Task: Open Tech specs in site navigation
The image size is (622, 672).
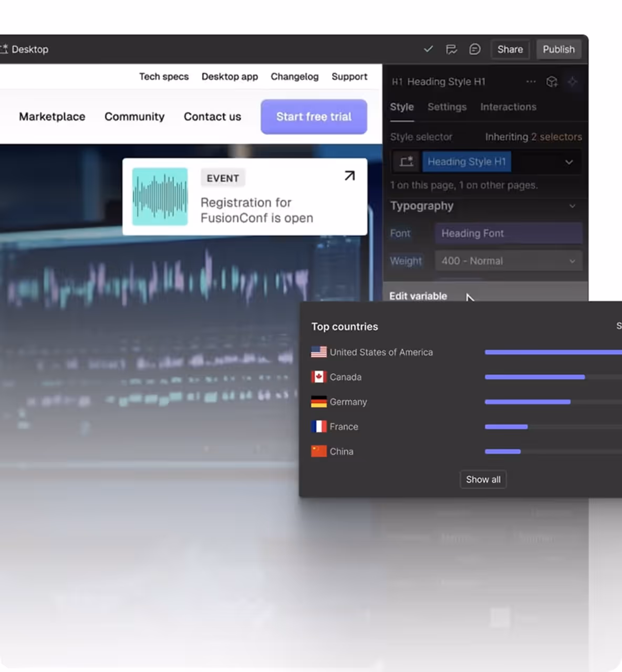Action: (x=164, y=77)
